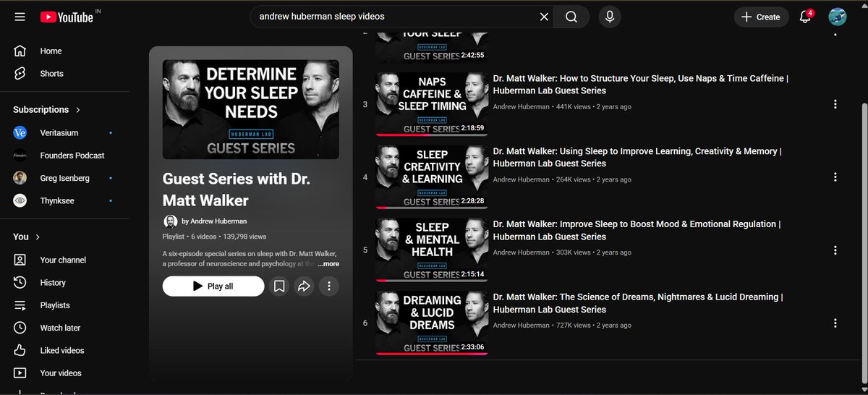Open title 'The Science of Dreams' video
The height and width of the screenshot is (395, 868).
point(638,303)
